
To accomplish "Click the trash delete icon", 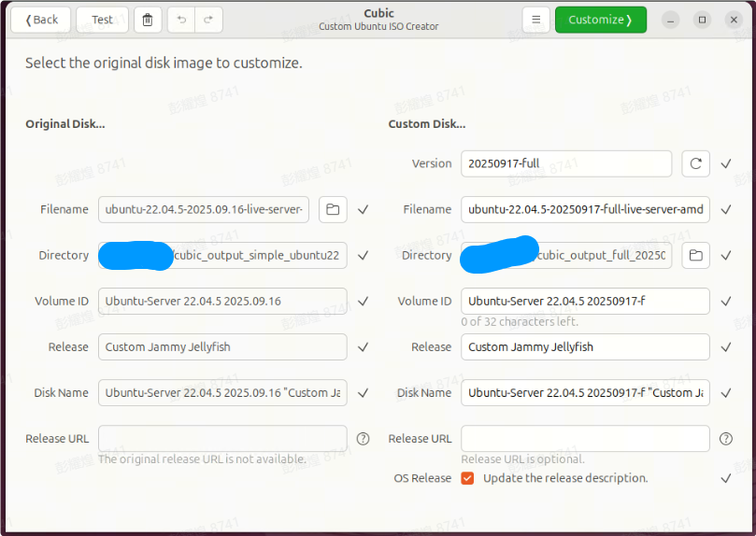I will point(148,20).
